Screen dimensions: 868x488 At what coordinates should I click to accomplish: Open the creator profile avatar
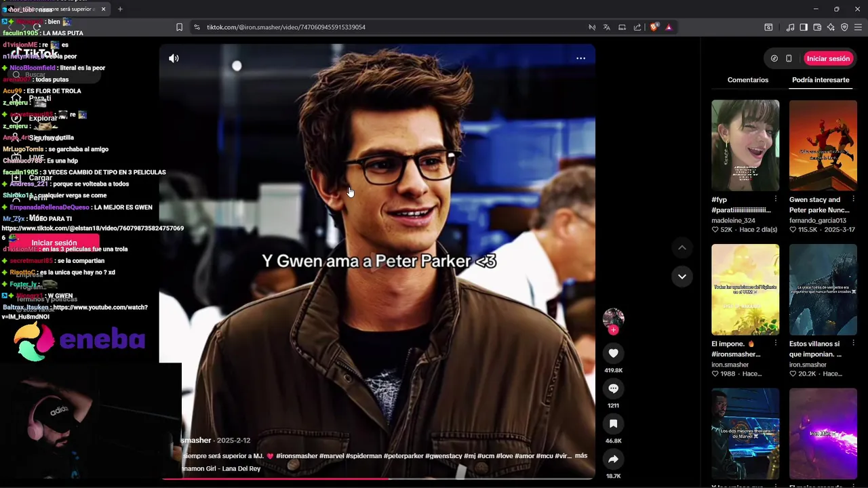[613, 319]
